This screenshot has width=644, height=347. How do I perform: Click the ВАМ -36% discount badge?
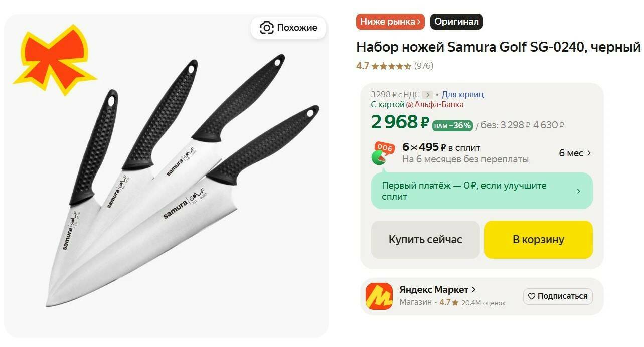(x=452, y=125)
